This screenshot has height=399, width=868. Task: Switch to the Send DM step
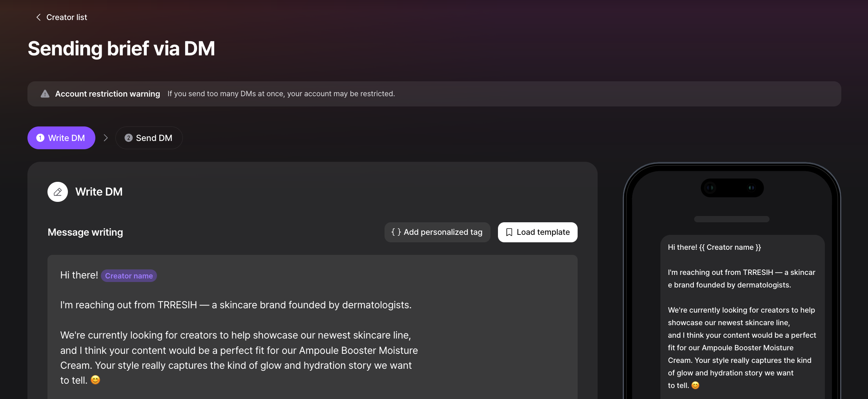149,138
